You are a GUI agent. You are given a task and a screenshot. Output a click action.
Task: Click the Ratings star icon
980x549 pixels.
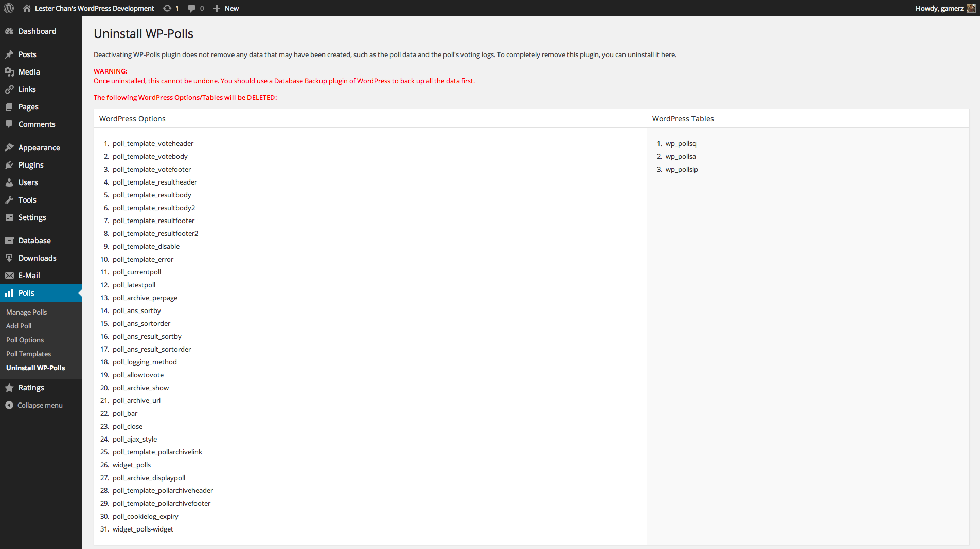(x=9, y=388)
